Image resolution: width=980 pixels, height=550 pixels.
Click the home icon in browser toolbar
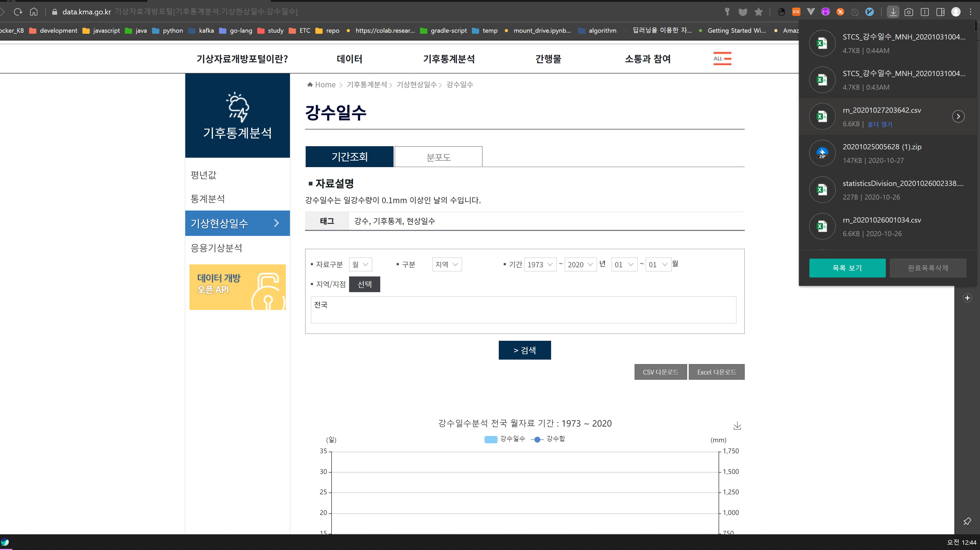point(34,12)
